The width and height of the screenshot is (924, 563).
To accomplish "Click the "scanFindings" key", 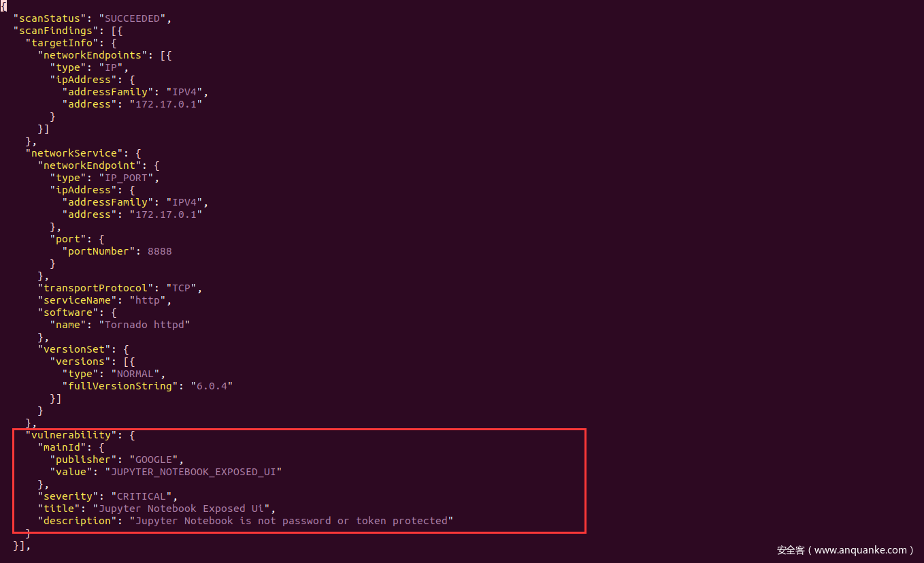I will pos(52,31).
